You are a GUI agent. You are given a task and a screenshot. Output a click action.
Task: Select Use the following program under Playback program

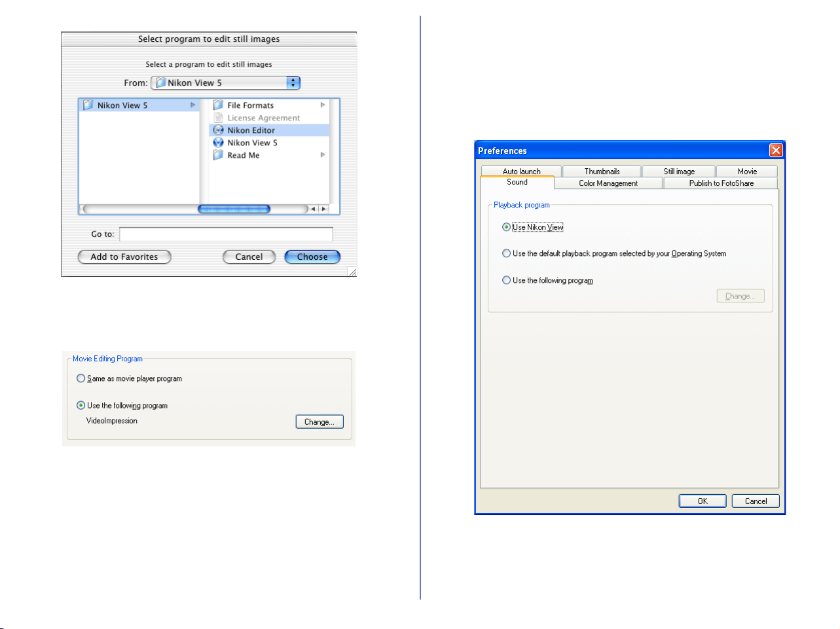click(x=506, y=280)
